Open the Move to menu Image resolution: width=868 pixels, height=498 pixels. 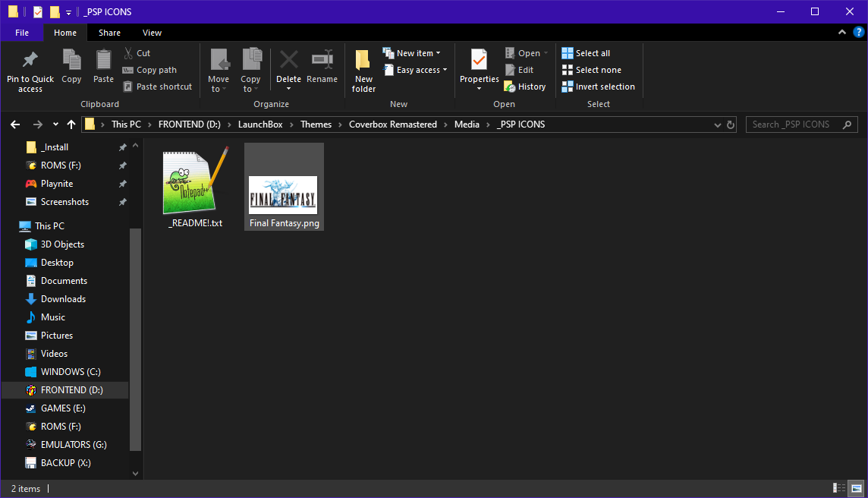[x=219, y=71]
